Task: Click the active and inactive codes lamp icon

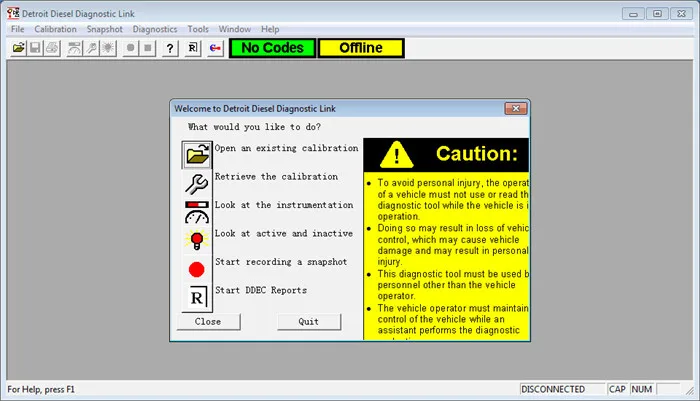Action: click(x=197, y=240)
